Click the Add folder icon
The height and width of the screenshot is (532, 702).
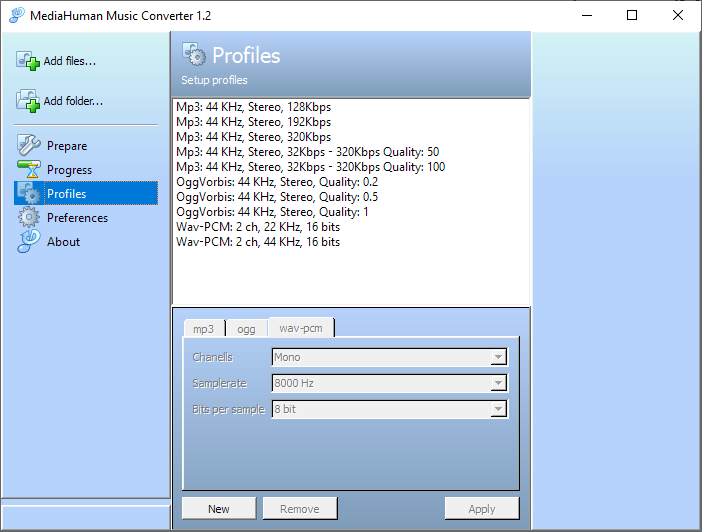tap(28, 101)
